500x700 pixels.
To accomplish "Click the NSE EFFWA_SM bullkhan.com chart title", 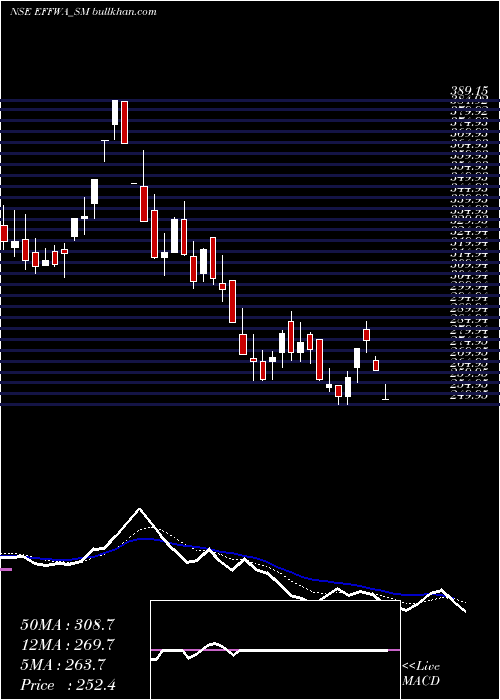I will click(x=83, y=12).
